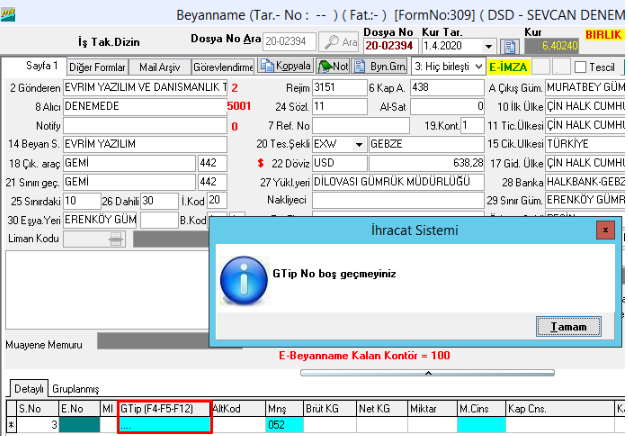Viewport: 628px width, 436px height.
Task: Click the 10 İlk Ülke field
Action: tap(585, 106)
